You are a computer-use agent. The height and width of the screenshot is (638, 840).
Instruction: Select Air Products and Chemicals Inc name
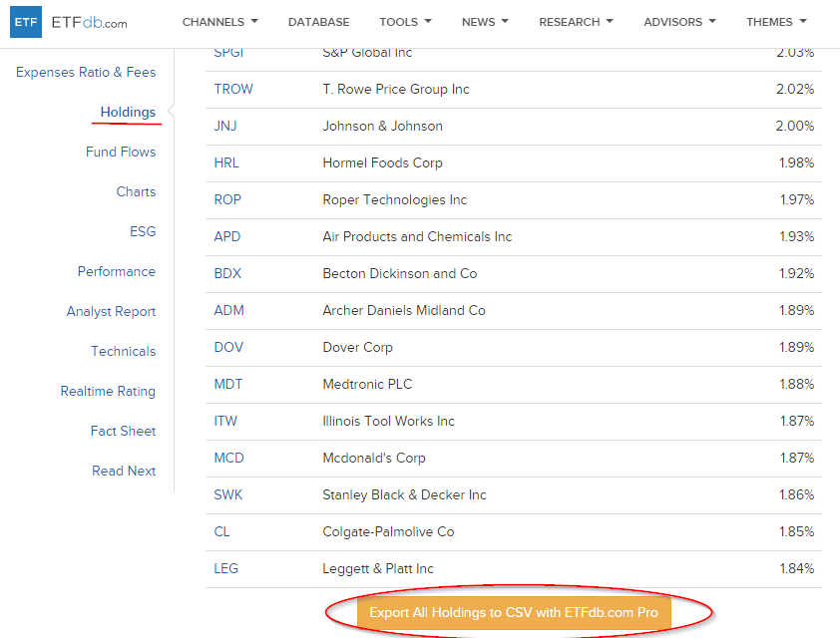[x=417, y=236]
